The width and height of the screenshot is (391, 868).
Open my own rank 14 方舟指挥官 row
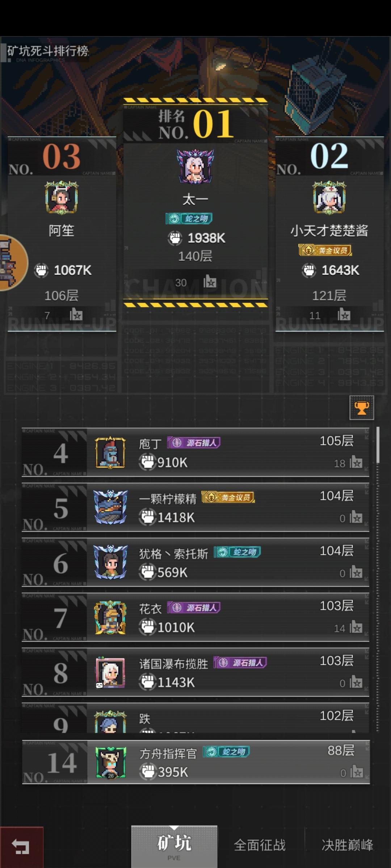click(195, 762)
